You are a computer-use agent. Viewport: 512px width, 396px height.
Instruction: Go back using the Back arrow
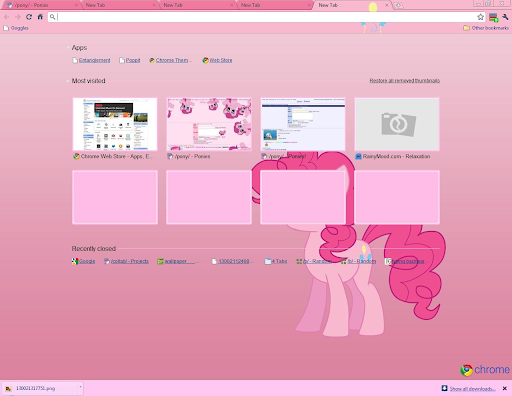(x=7, y=17)
